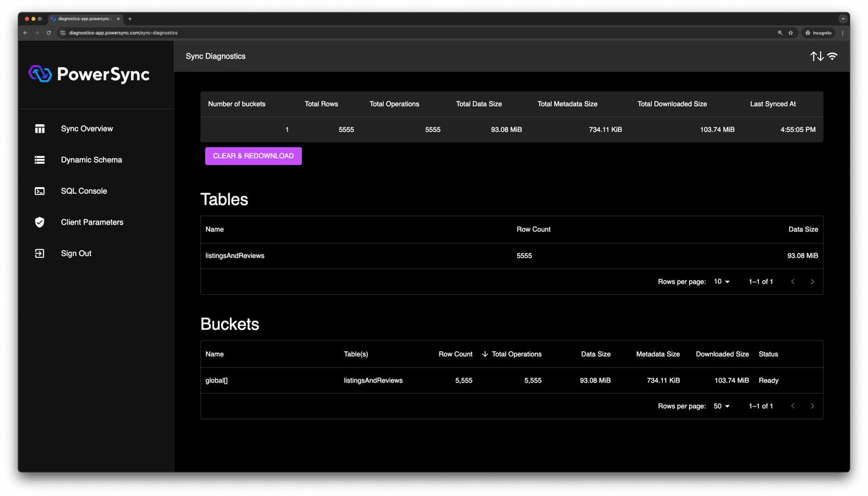The image size is (868, 496).
Task: Click the Total Metadata Size summary header
Action: coord(567,104)
